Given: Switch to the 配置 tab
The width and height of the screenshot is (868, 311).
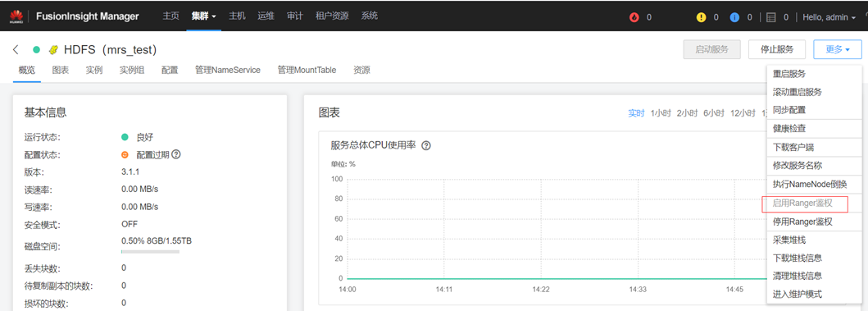Looking at the screenshot, I should coord(170,71).
